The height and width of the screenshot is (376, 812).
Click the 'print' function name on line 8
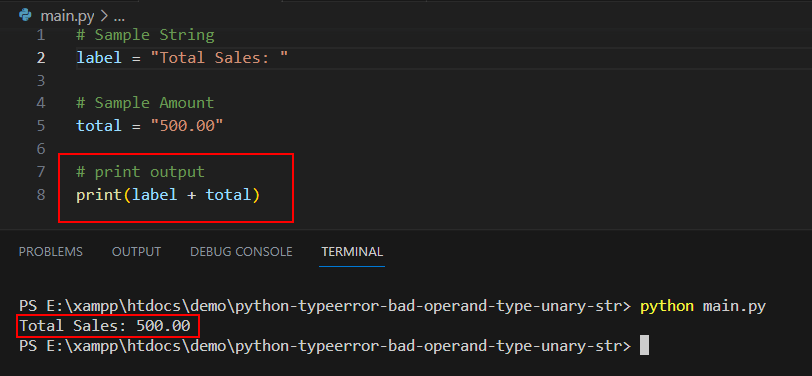point(99,195)
